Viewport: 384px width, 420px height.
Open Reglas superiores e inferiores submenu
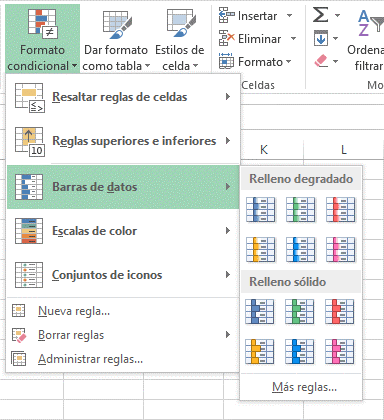point(123,141)
